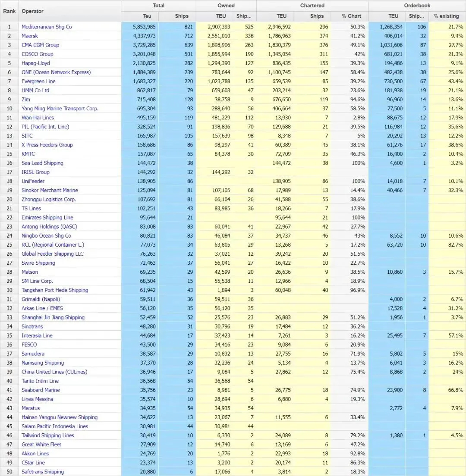Open the ONE (Ocean Network Express) link
The height and width of the screenshot is (476, 466).
(x=56, y=72)
